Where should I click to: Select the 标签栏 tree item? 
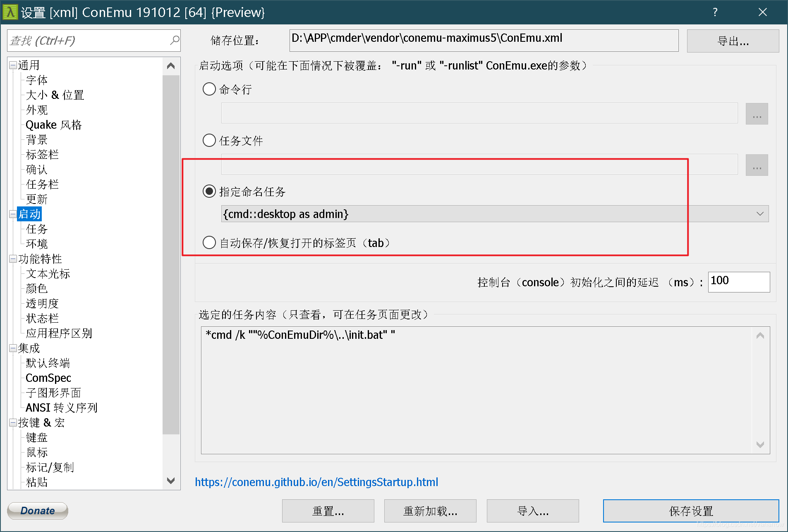(x=42, y=154)
